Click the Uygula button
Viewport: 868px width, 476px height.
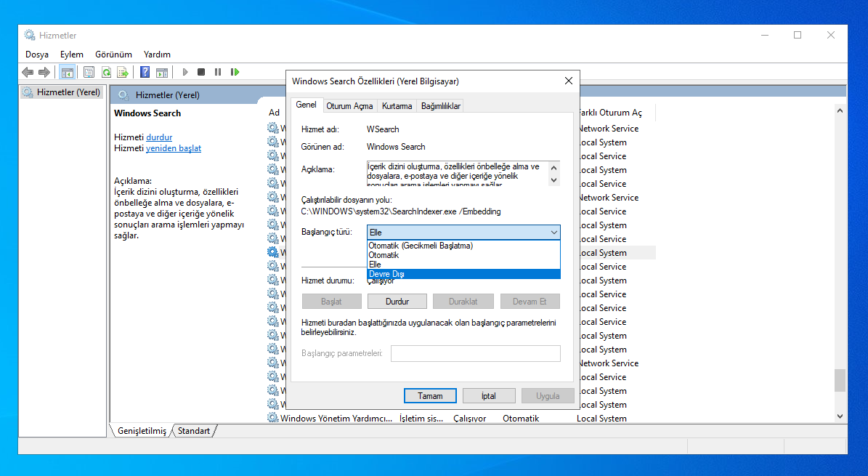tap(548, 395)
